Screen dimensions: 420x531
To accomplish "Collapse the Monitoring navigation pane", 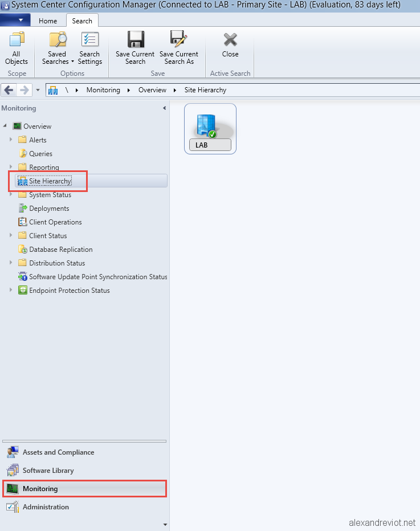I will point(165,108).
